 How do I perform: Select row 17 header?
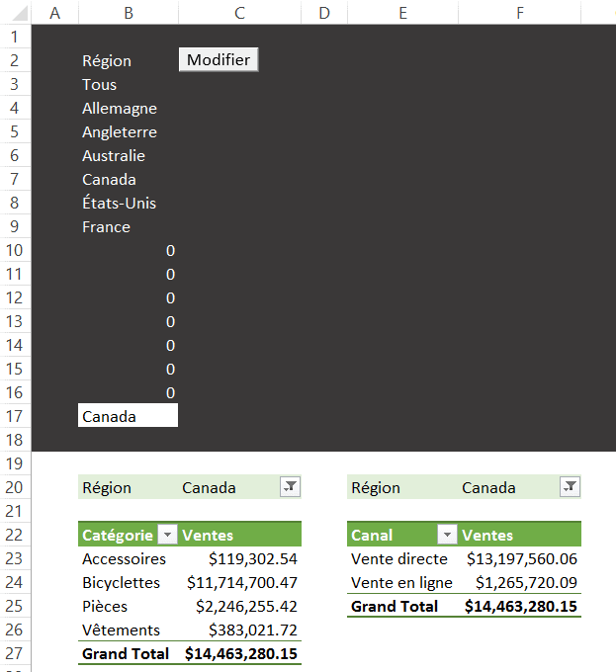(x=15, y=416)
